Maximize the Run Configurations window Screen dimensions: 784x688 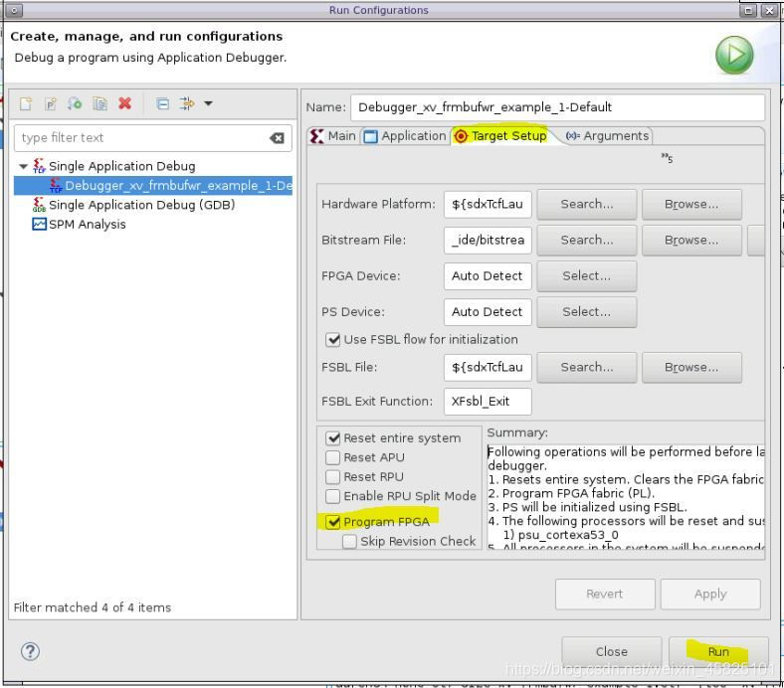[748, 10]
